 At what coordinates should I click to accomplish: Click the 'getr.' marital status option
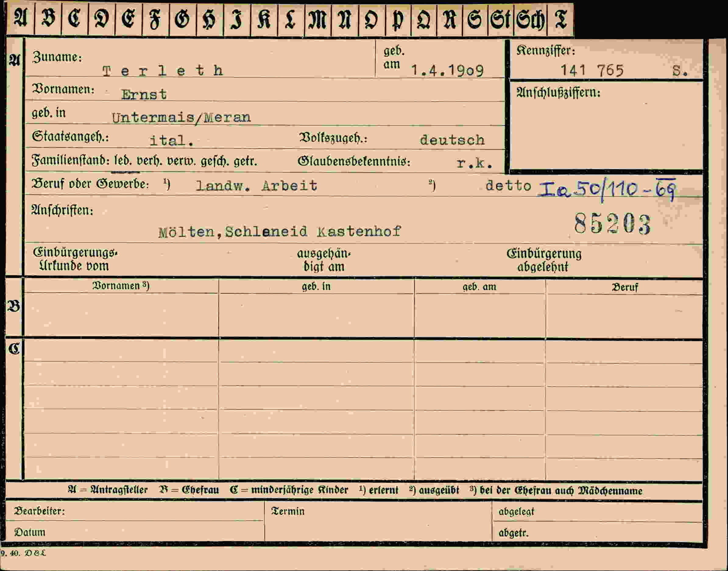click(x=245, y=161)
